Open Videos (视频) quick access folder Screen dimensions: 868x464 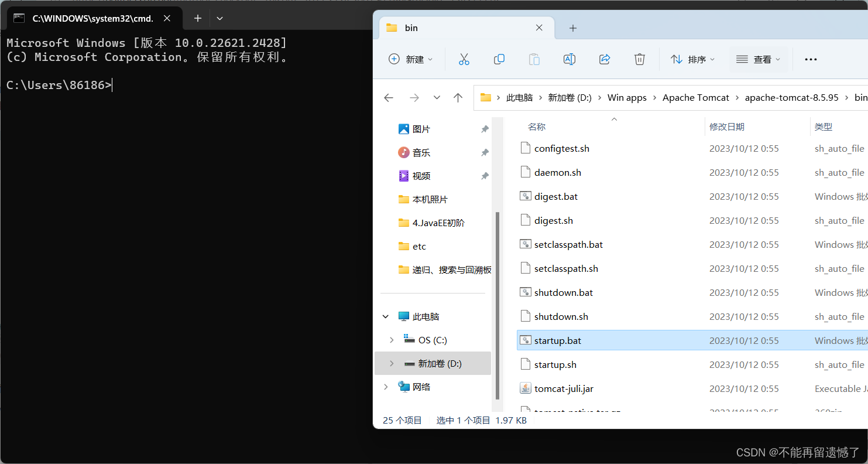pos(414,176)
